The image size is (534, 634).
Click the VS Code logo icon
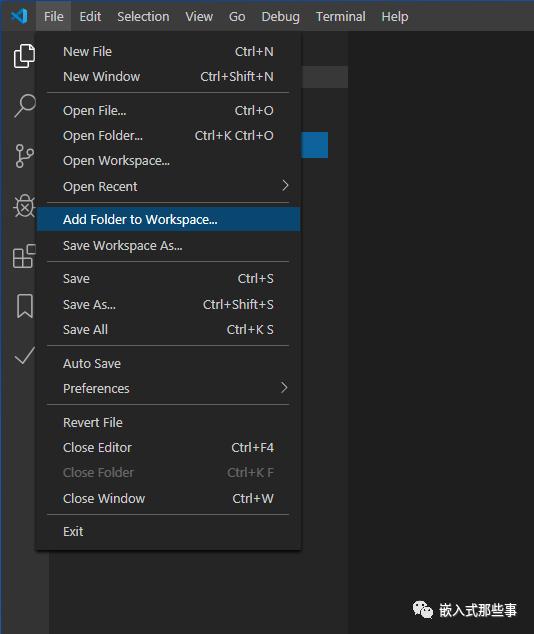[x=19, y=16]
